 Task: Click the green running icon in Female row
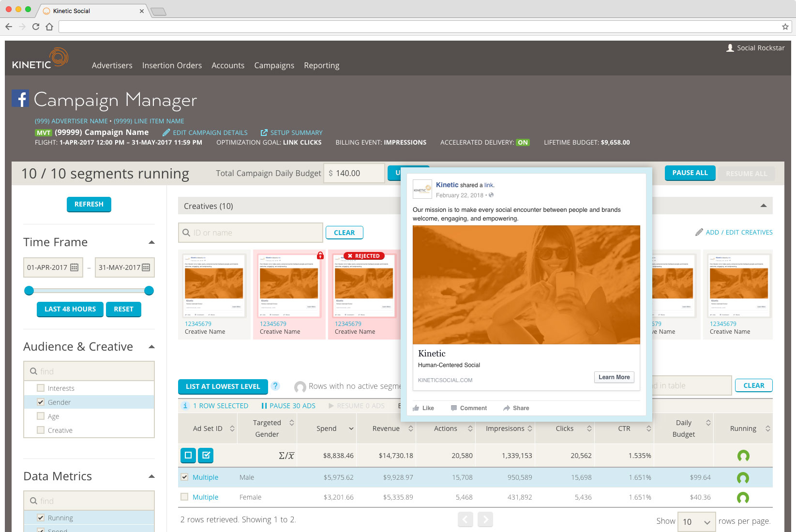point(743,498)
